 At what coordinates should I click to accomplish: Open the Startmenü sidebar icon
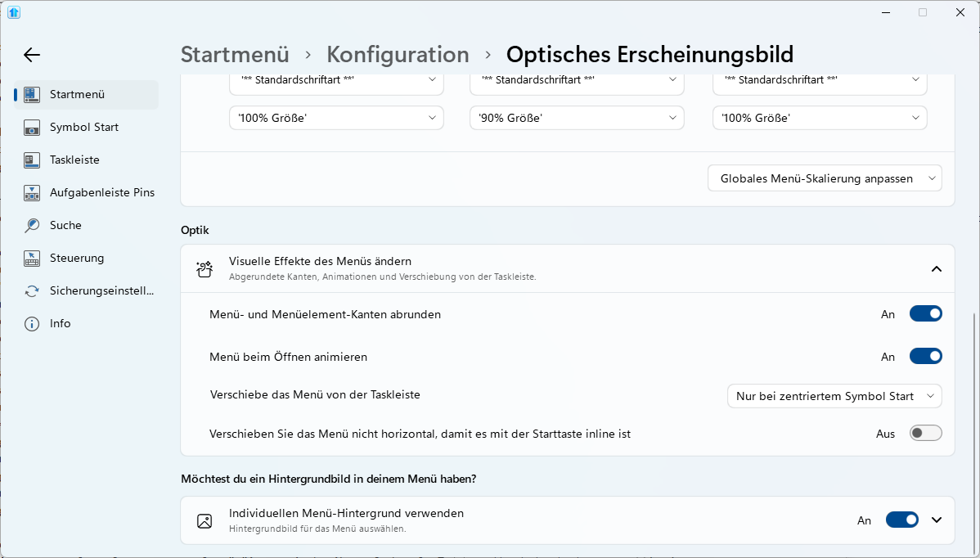[x=32, y=95]
